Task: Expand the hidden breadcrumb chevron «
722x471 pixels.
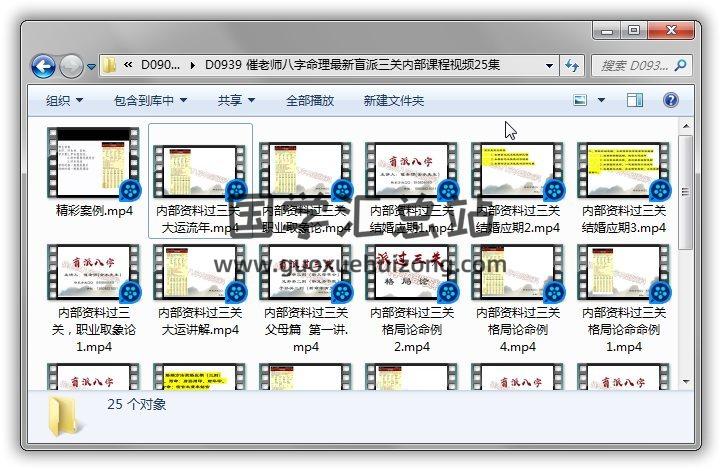Action: [128, 65]
